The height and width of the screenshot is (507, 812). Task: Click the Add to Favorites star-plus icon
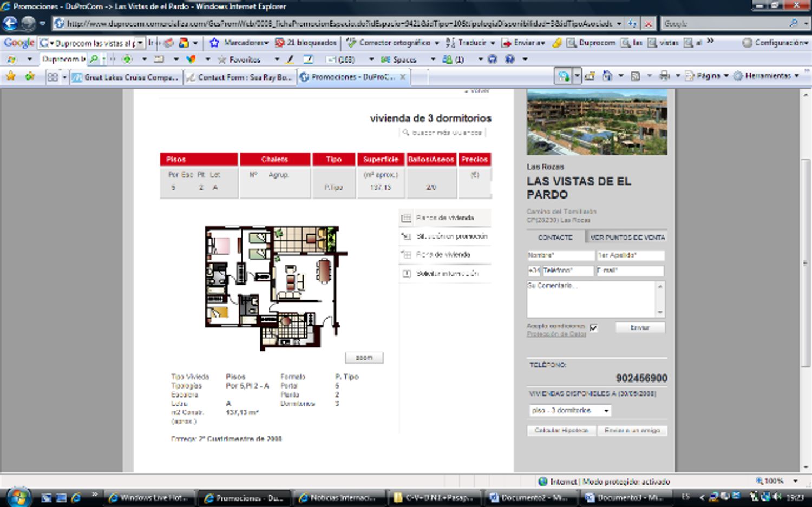click(x=30, y=76)
